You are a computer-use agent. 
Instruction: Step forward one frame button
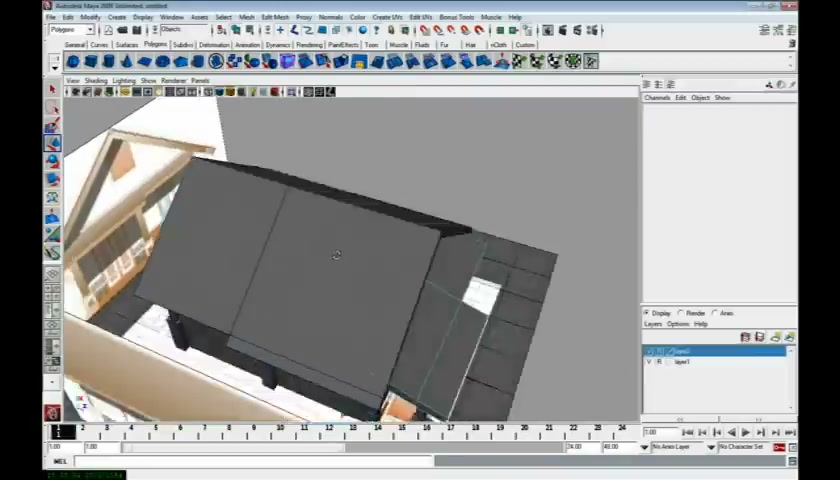[x=761, y=432]
